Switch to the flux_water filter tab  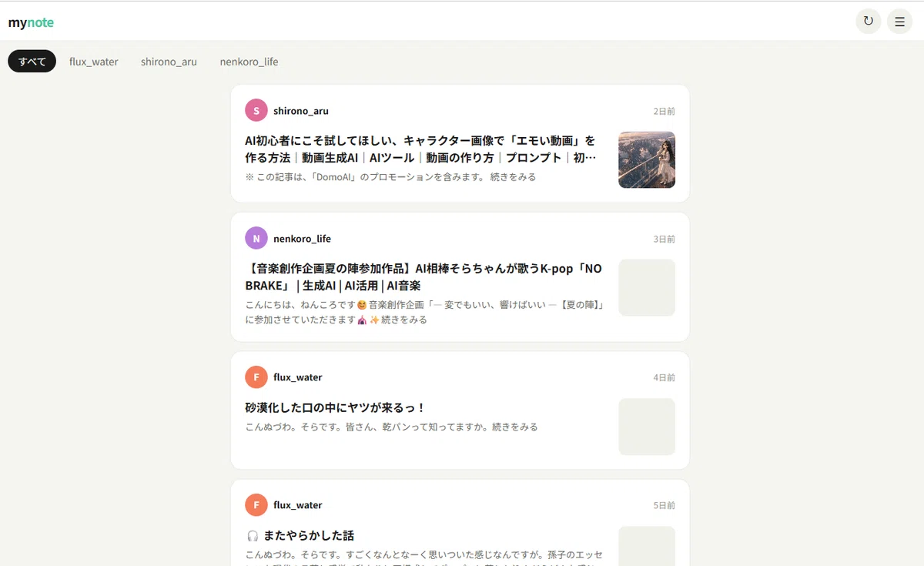click(94, 62)
